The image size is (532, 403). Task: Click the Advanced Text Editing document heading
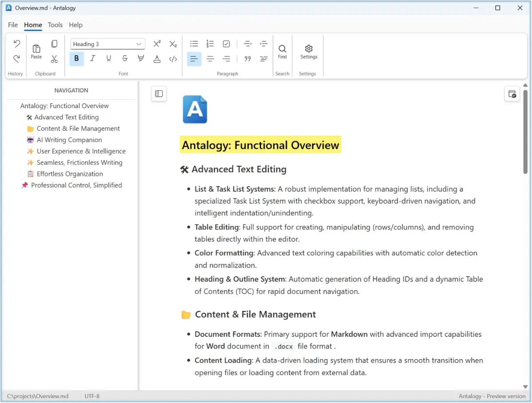pos(233,169)
